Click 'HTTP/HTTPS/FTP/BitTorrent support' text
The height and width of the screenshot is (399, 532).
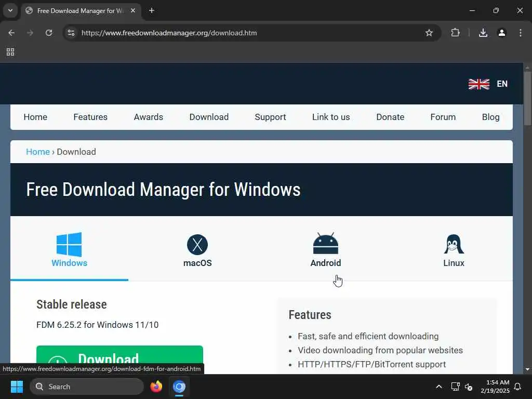pos(371,364)
